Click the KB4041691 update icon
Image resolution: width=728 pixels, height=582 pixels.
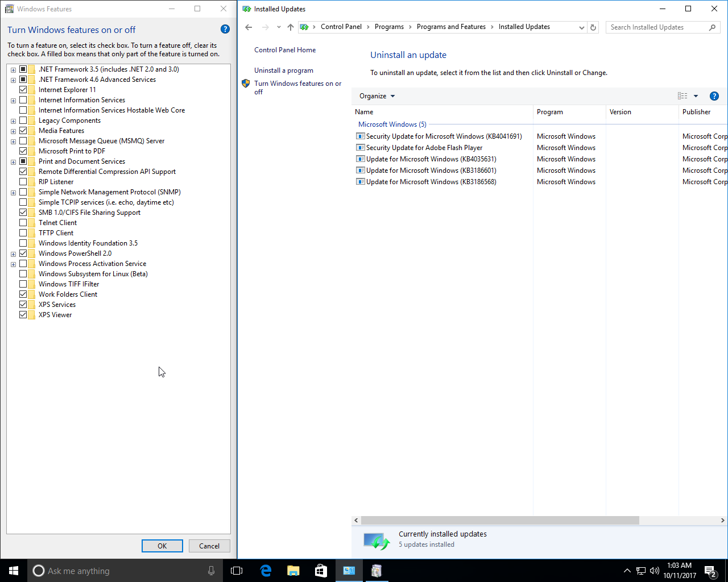pyautogui.click(x=360, y=136)
